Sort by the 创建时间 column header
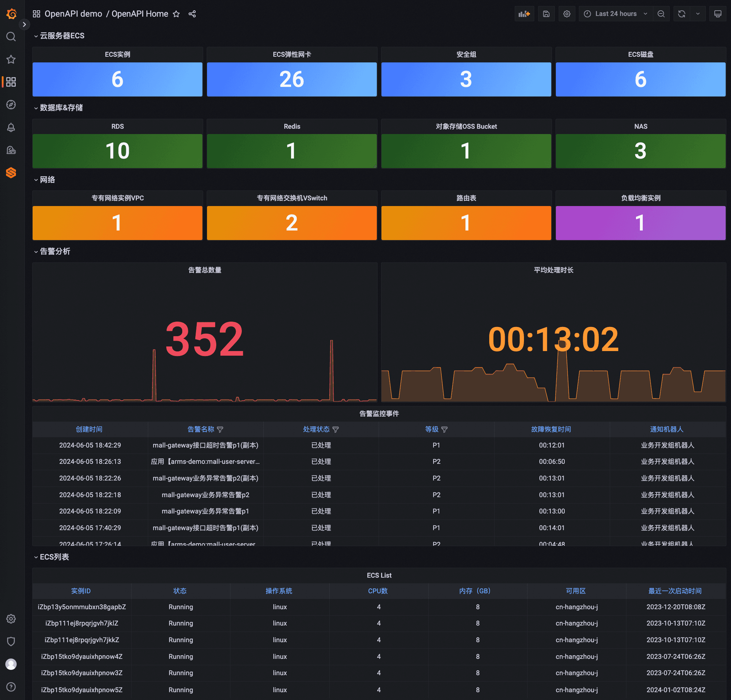731x700 pixels. tap(89, 429)
